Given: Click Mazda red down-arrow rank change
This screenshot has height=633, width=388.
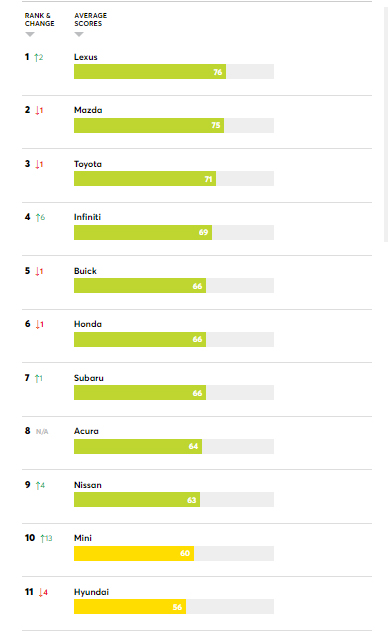Looking at the screenshot, I should point(39,110).
